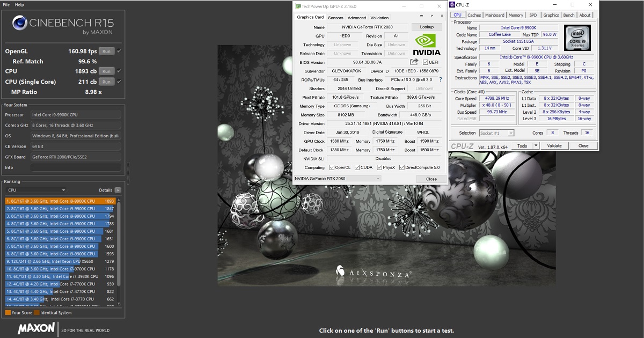Click the Info text field in Your System
This screenshot has height=338, width=644.
pos(76,167)
